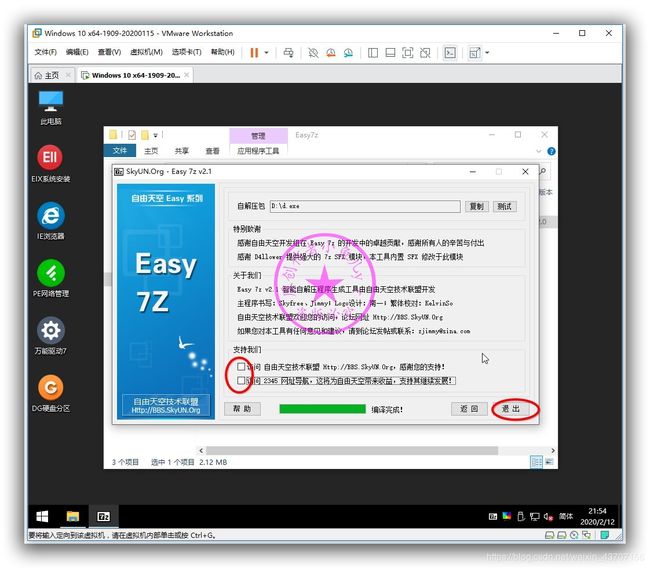Open the 选项卡(T) menu
Screen dimensions: 650x568
point(187,52)
